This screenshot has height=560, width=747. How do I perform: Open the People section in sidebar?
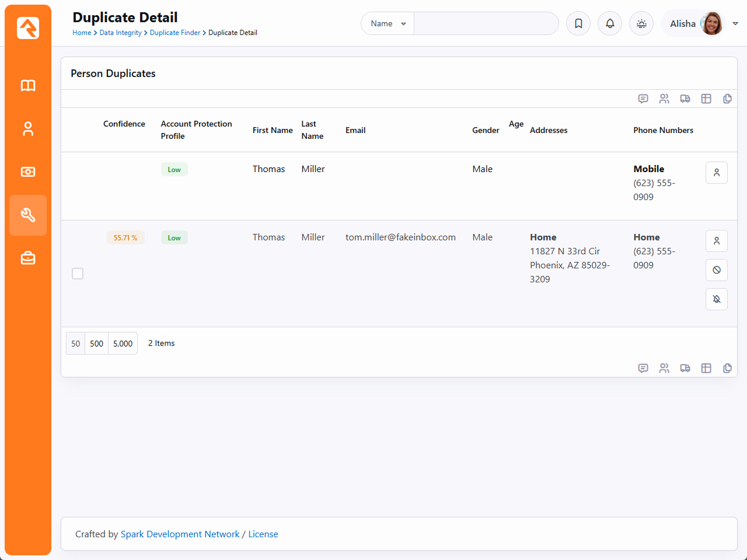(28, 129)
